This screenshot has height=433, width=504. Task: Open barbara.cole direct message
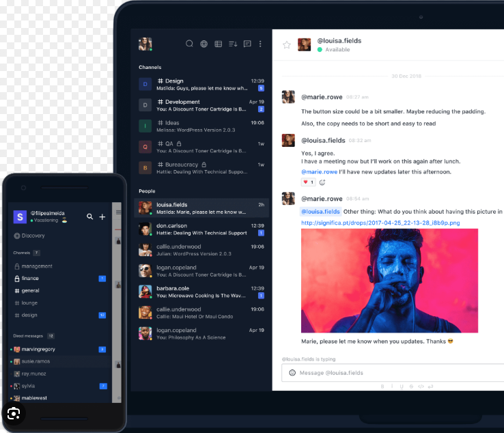(201, 292)
